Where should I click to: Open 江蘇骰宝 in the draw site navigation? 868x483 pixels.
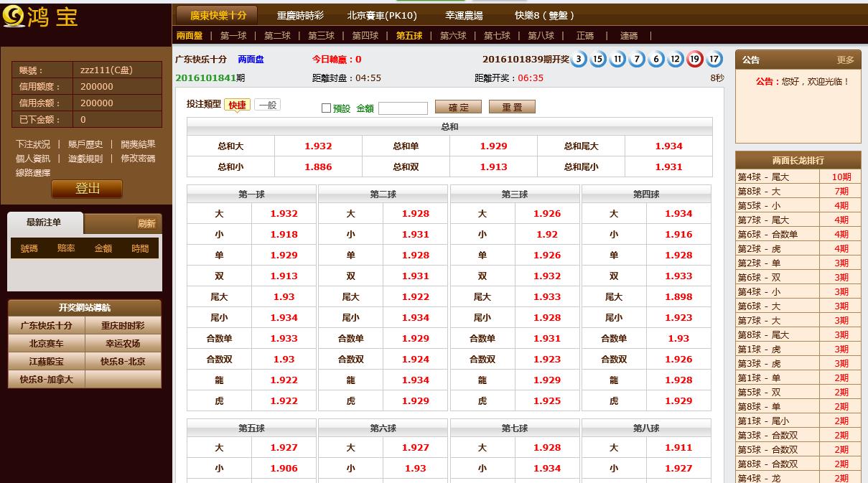(46, 362)
